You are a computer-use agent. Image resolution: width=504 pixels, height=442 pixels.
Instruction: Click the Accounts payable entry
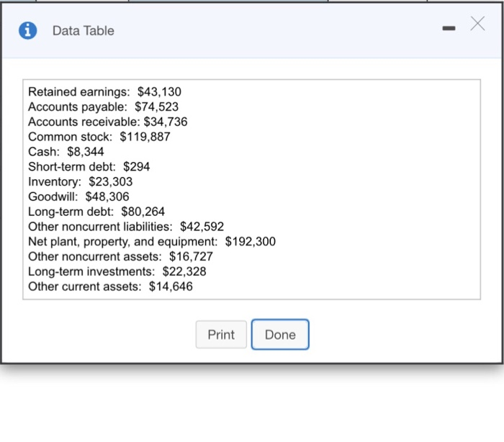pyautogui.click(x=103, y=107)
